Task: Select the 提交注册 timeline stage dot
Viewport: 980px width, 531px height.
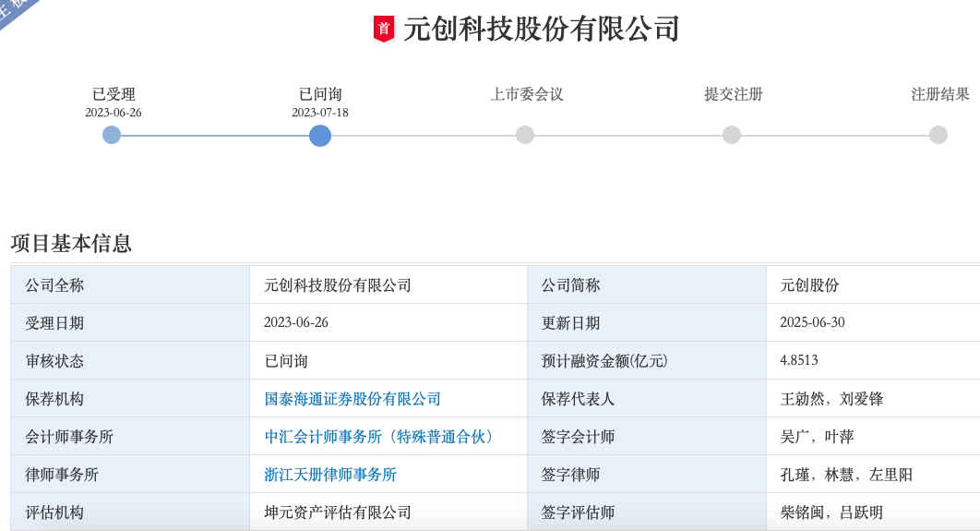Action: (x=731, y=135)
